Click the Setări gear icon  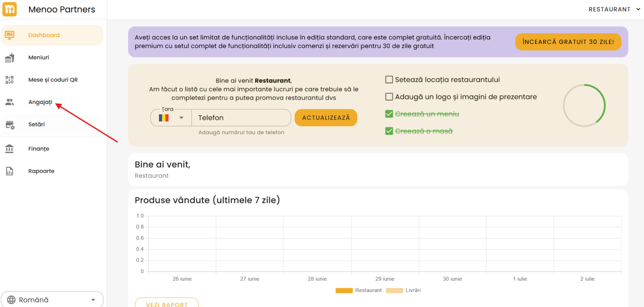(10, 125)
